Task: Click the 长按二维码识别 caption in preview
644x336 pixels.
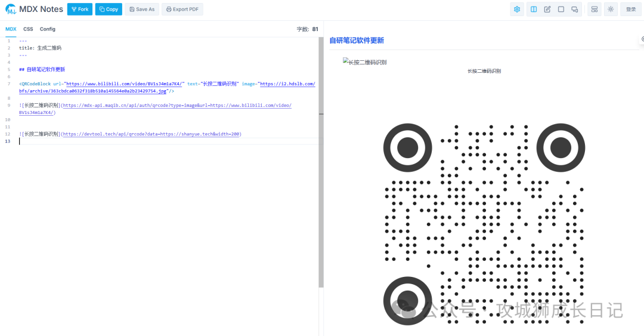Action: (x=484, y=71)
